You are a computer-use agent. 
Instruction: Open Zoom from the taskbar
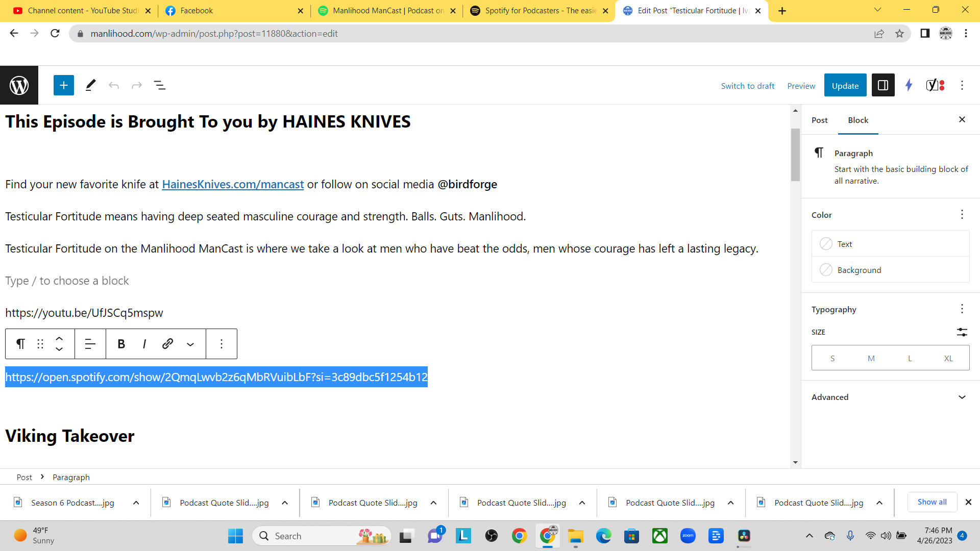pos(688,536)
